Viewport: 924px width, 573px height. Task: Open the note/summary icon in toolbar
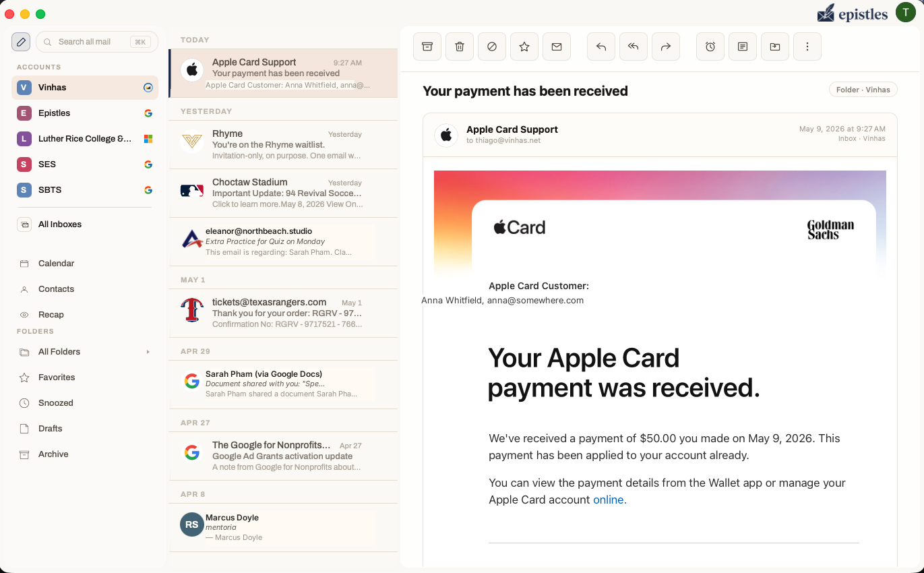click(x=743, y=47)
